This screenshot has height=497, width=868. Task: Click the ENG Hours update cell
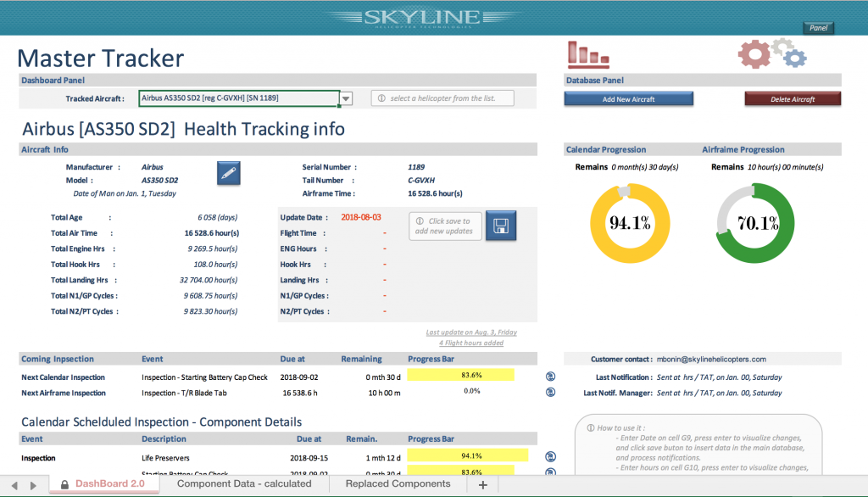(x=384, y=248)
